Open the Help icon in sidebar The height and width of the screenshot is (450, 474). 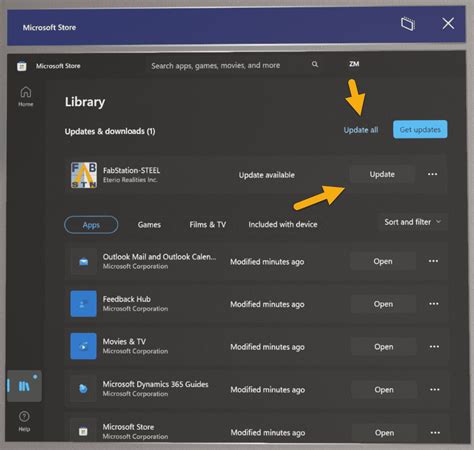(x=24, y=421)
